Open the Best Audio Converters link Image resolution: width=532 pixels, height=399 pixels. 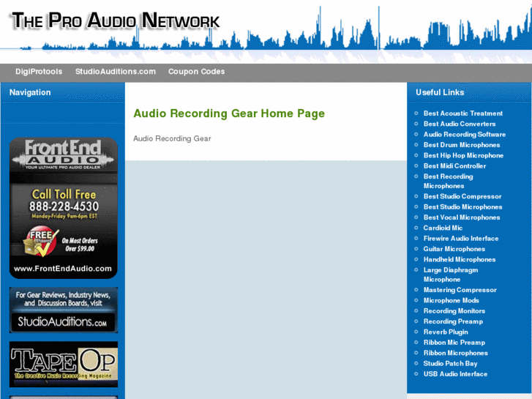point(460,124)
